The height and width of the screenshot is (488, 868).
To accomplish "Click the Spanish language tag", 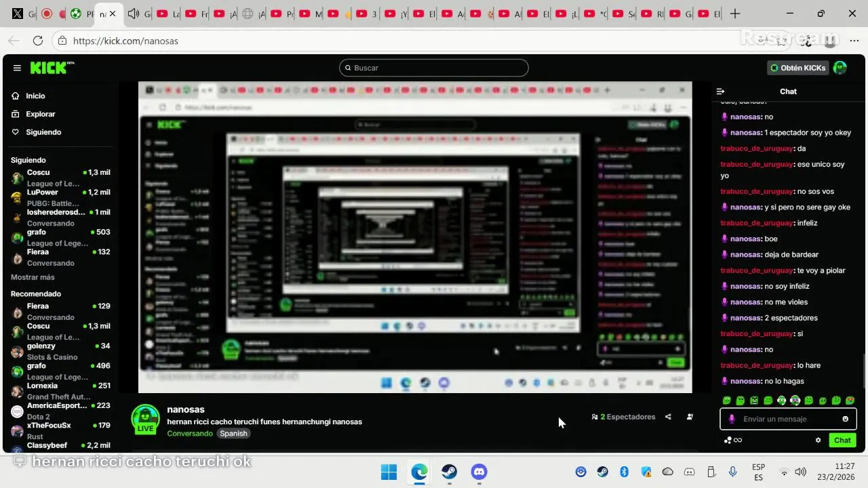I will point(233,433).
